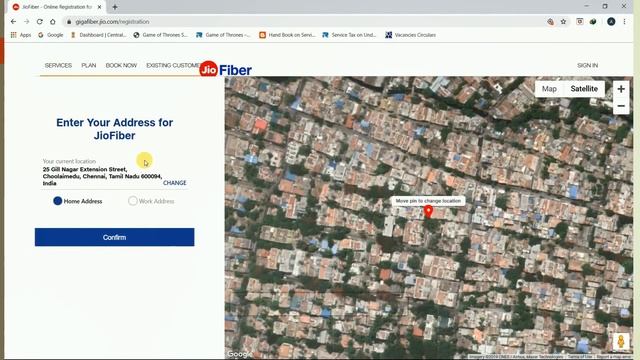
Task: Go back with the browser back arrow
Action: coord(13,22)
